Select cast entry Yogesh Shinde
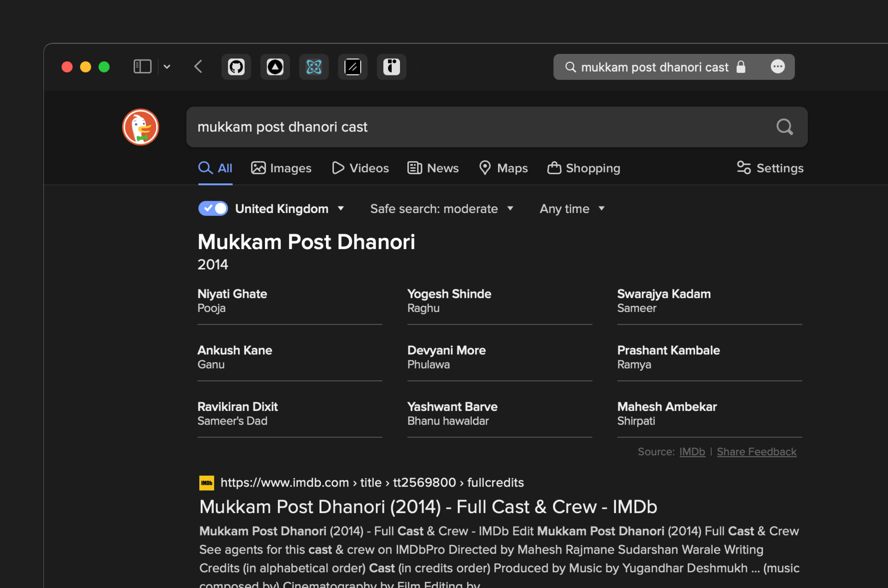Image resolution: width=888 pixels, height=588 pixels. tap(499, 301)
